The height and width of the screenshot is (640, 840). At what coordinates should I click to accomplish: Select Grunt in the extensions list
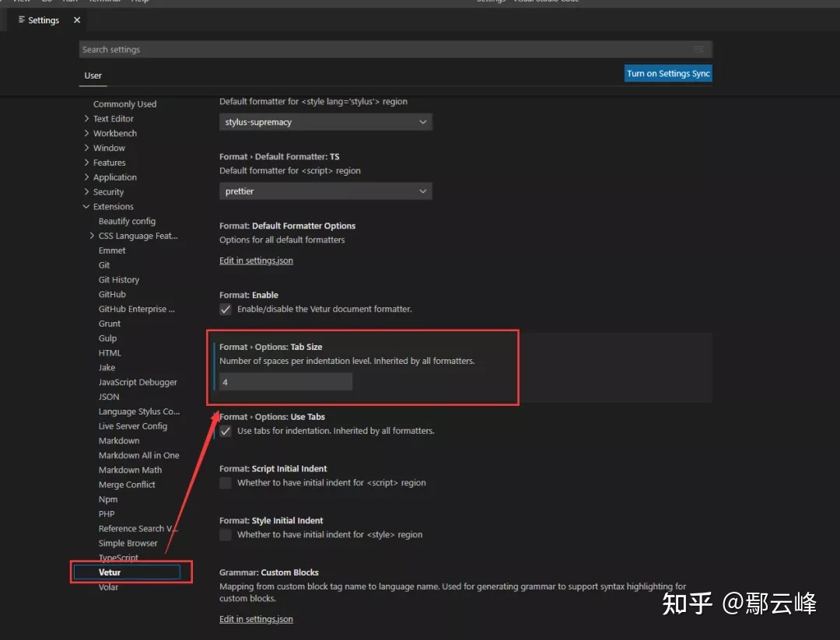point(110,323)
